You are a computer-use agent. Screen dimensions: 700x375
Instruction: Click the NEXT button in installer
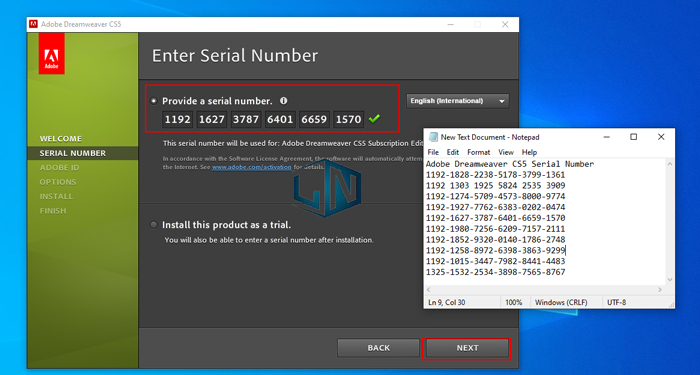pyautogui.click(x=467, y=348)
